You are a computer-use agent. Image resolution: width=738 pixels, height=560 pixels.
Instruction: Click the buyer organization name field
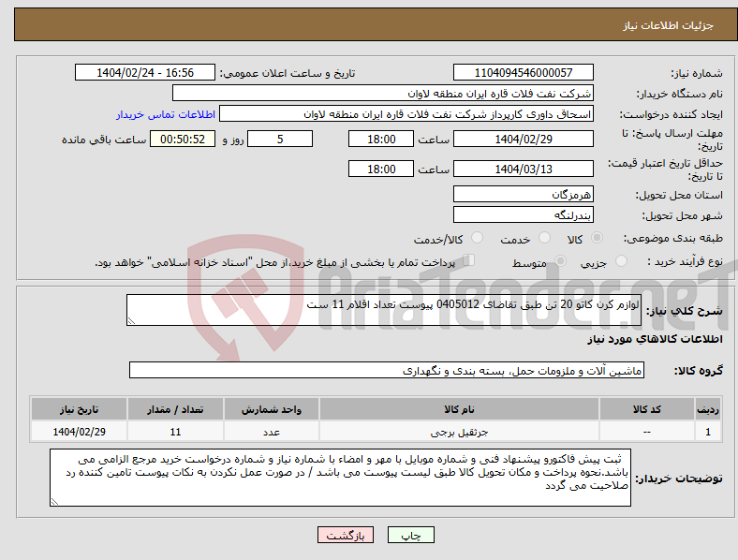point(383,93)
